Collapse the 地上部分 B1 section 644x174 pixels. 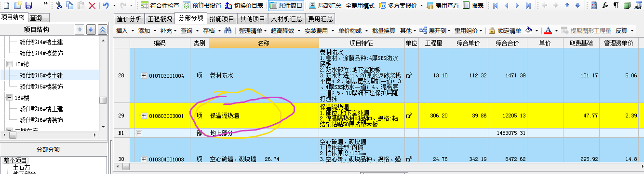pos(139,132)
